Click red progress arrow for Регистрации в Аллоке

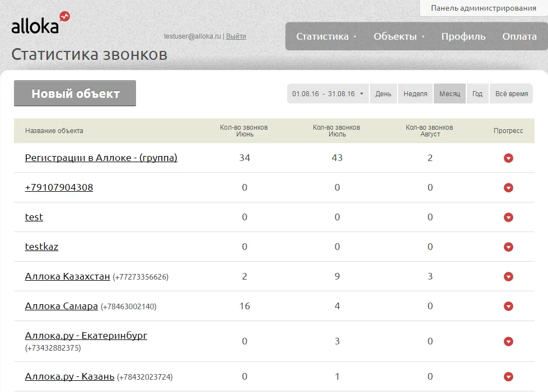pos(508,158)
